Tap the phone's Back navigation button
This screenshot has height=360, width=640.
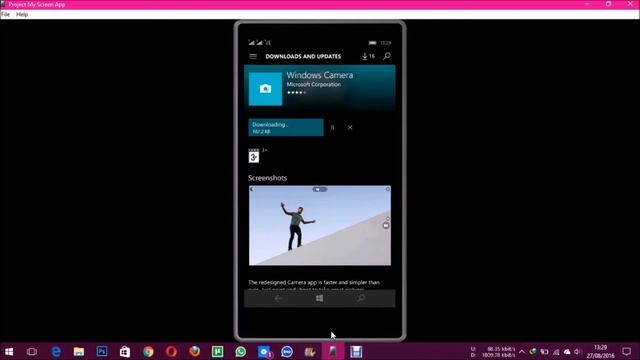[278, 298]
